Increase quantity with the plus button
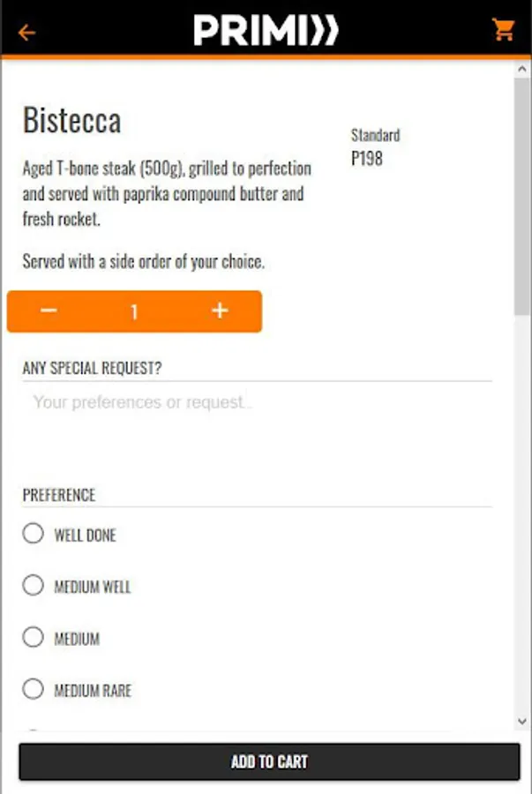The height and width of the screenshot is (794, 532). 220,311
